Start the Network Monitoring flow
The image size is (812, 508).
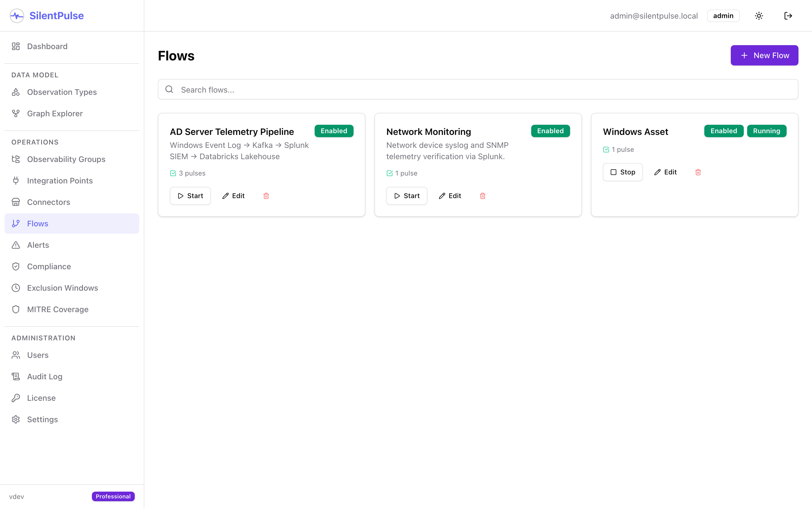coord(407,196)
